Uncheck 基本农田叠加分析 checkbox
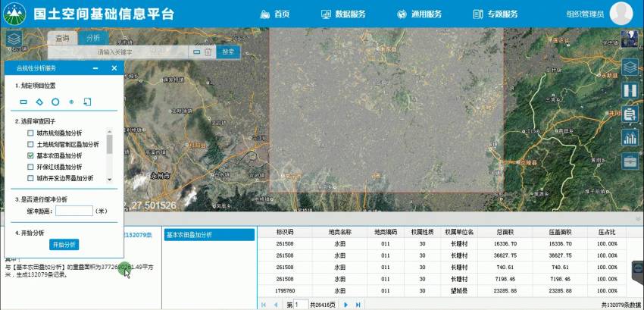The width and height of the screenshot is (644, 310). 31,155
